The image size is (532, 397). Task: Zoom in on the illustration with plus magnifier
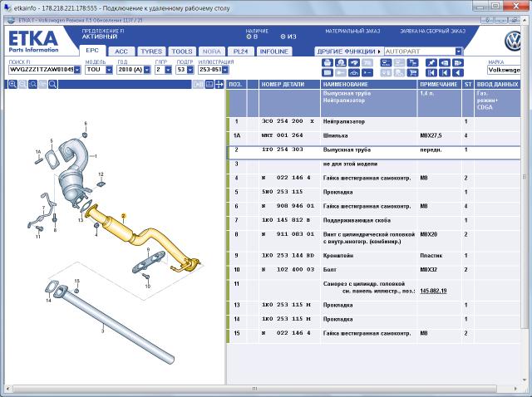[12, 85]
